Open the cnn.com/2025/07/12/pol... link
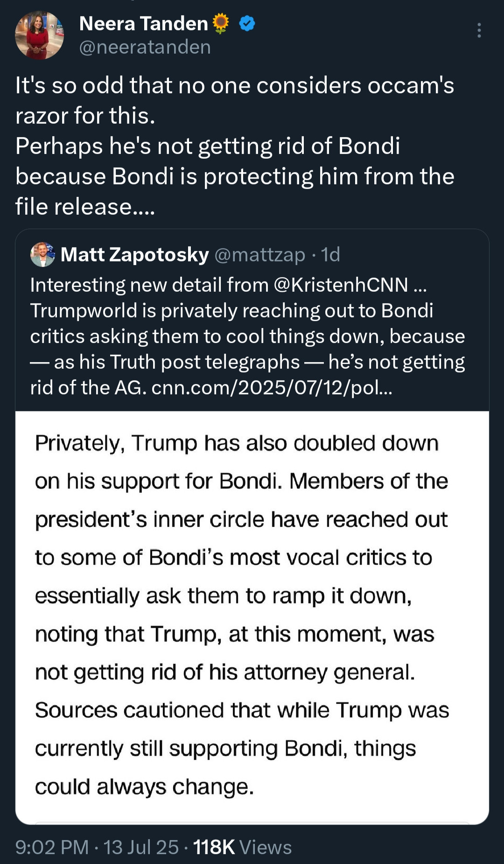Screen dimensions: 504x864 (272, 387)
